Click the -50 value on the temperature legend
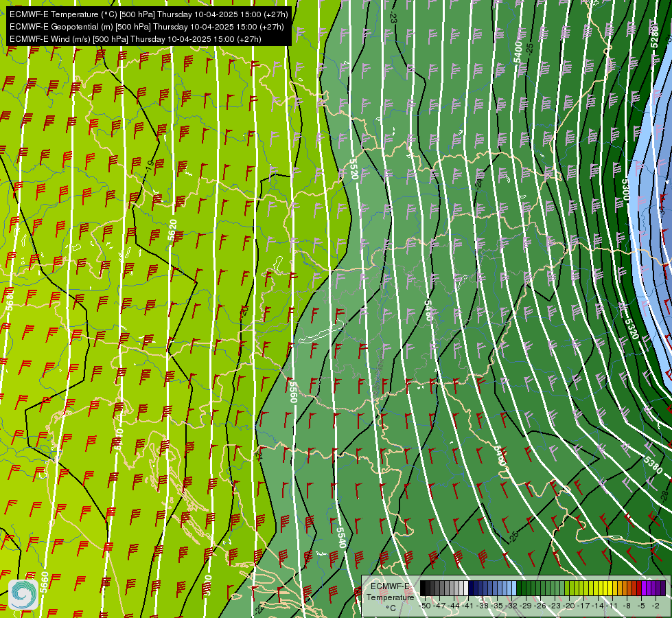The image size is (672, 618). [425, 606]
